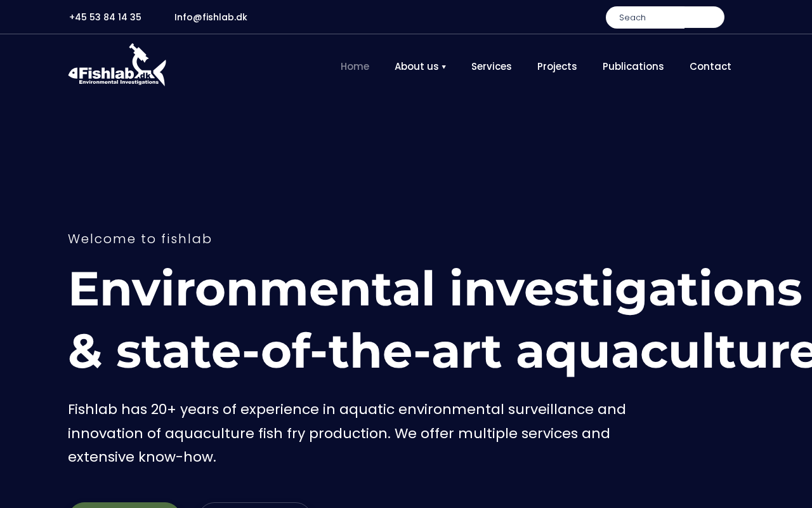Open the Services page
This screenshot has width=812, height=508.
[491, 67]
